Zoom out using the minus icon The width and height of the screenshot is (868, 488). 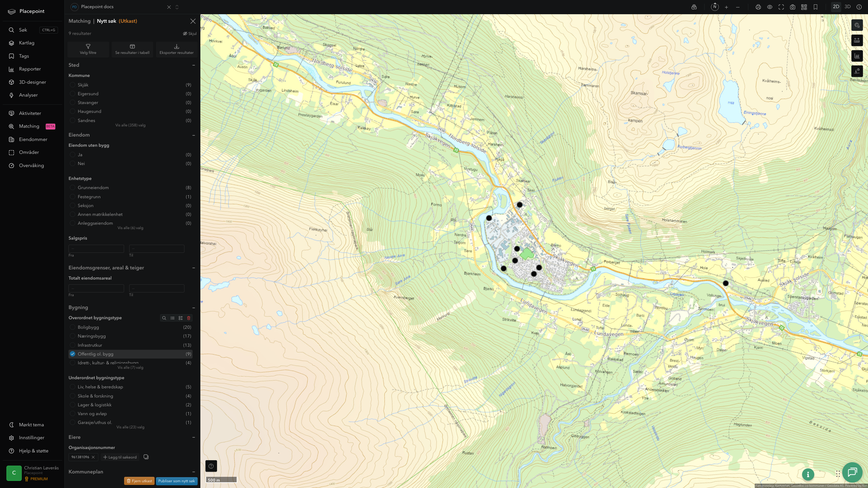tap(738, 7)
